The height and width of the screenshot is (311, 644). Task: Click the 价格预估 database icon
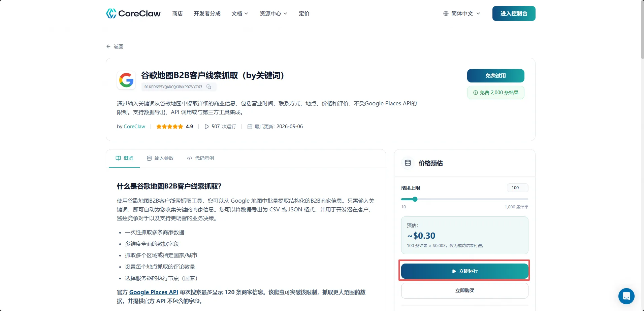click(408, 163)
